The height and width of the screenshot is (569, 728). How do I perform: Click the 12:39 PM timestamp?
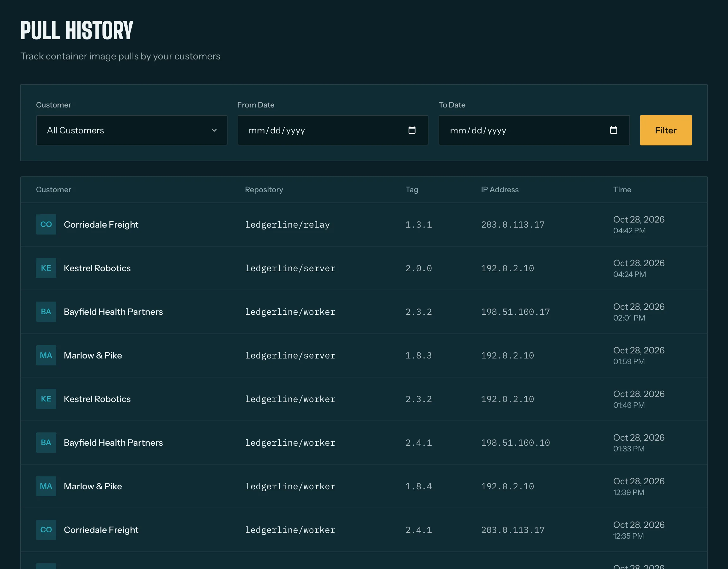click(628, 492)
